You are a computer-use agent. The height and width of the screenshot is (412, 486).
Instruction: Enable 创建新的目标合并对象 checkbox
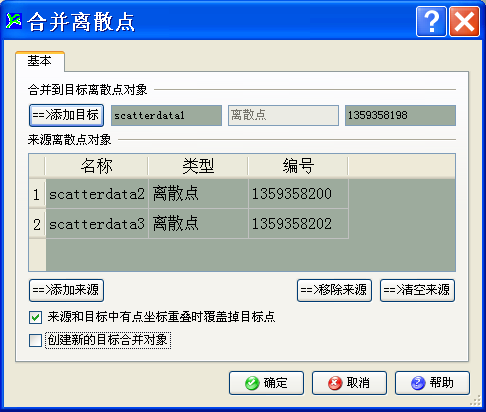pos(35,341)
